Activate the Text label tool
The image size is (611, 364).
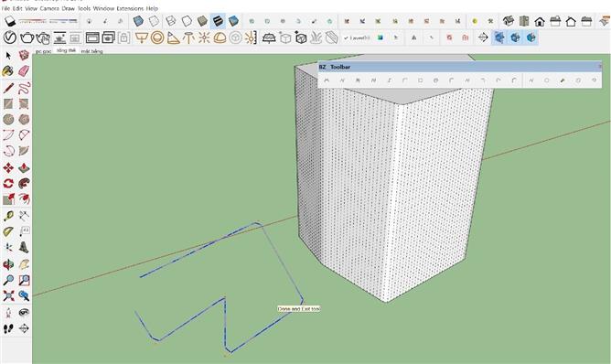[x=24, y=231]
